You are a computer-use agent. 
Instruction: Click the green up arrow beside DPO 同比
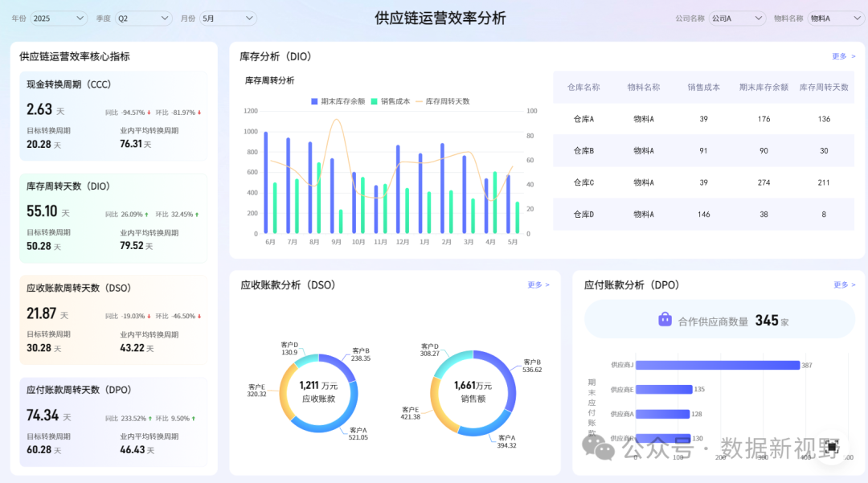tap(150, 419)
